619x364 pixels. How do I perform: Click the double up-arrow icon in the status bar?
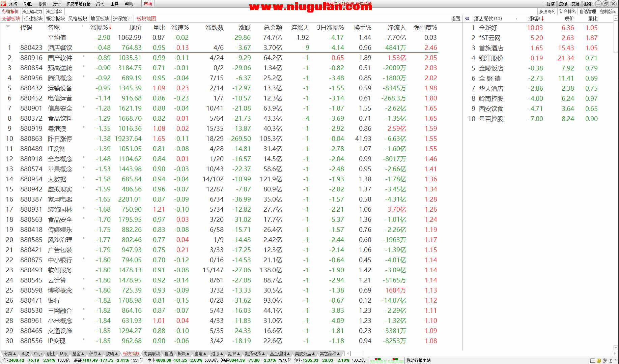pyautogui.click(x=611, y=361)
